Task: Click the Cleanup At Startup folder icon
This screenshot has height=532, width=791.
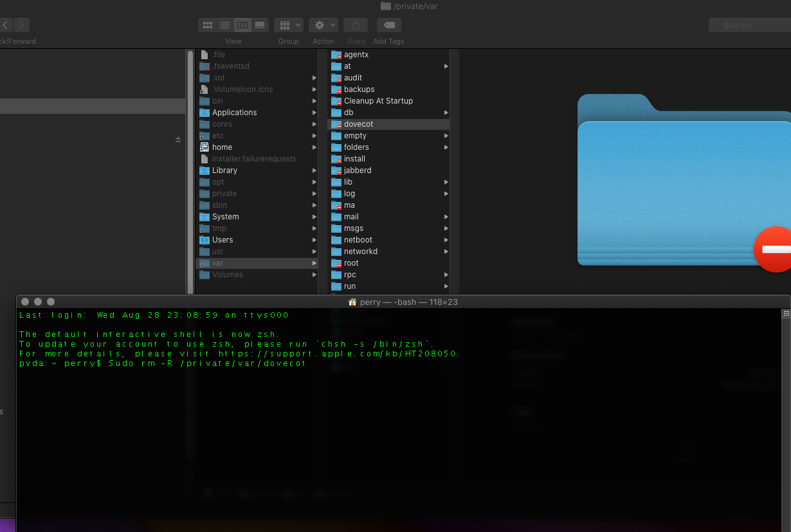Action: coord(336,101)
